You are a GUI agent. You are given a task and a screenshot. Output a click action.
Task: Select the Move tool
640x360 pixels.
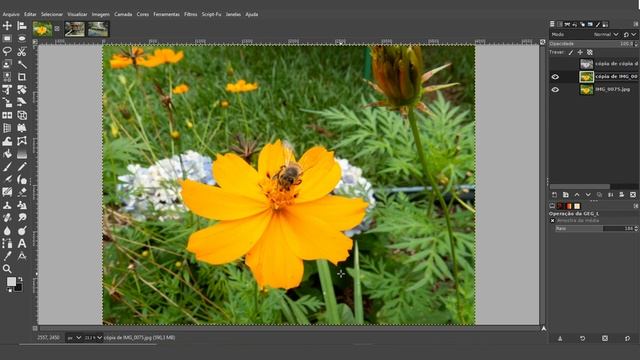click(x=7, y=26)
